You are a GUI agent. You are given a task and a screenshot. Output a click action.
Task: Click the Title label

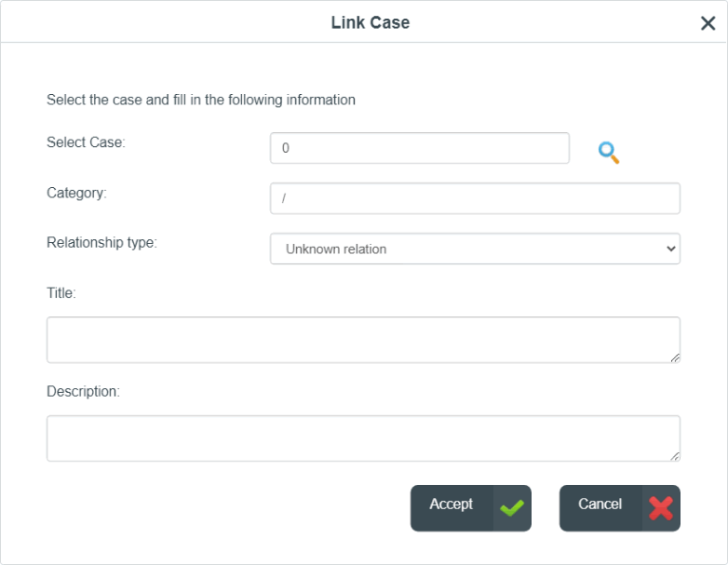[61, 293]
